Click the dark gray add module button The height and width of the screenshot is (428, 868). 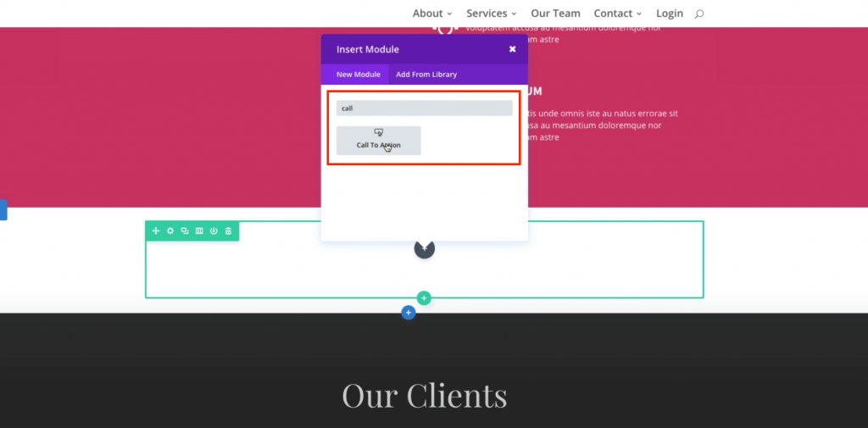click(x=425, y=248)
